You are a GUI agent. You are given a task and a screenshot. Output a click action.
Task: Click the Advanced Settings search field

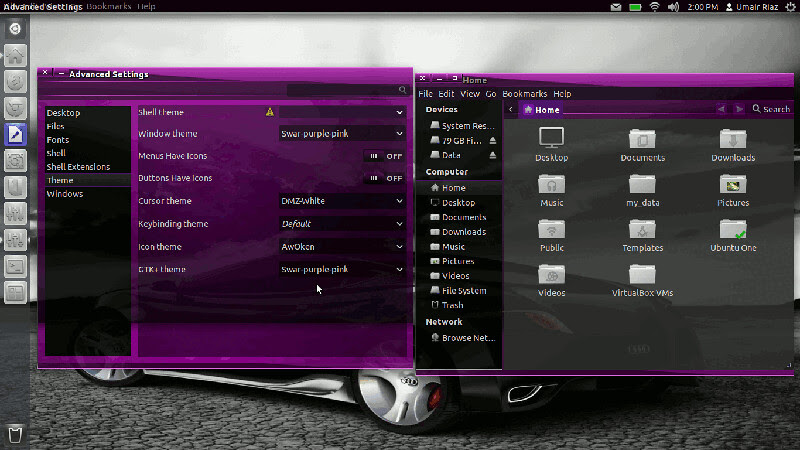tap(348, 90)
